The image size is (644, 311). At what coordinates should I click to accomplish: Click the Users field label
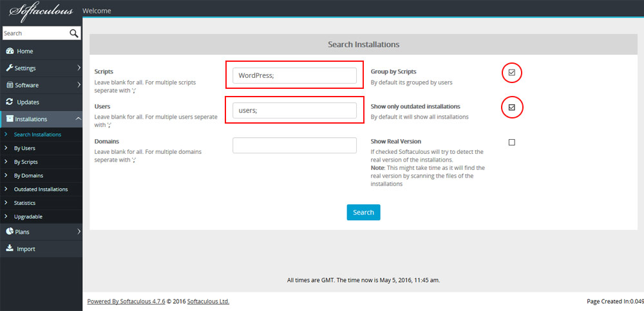102,106
